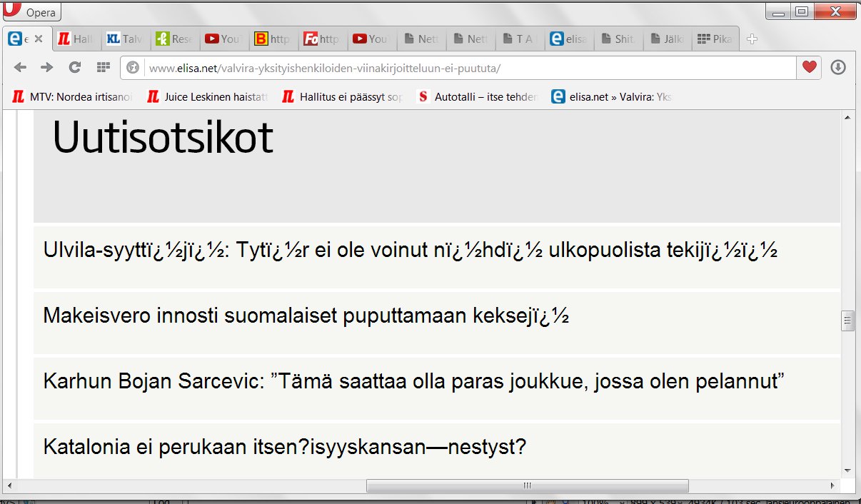Add page to bookmarks with heart icon
The height and width of the screenshot is (504, 861).
(x=808, y=67)
